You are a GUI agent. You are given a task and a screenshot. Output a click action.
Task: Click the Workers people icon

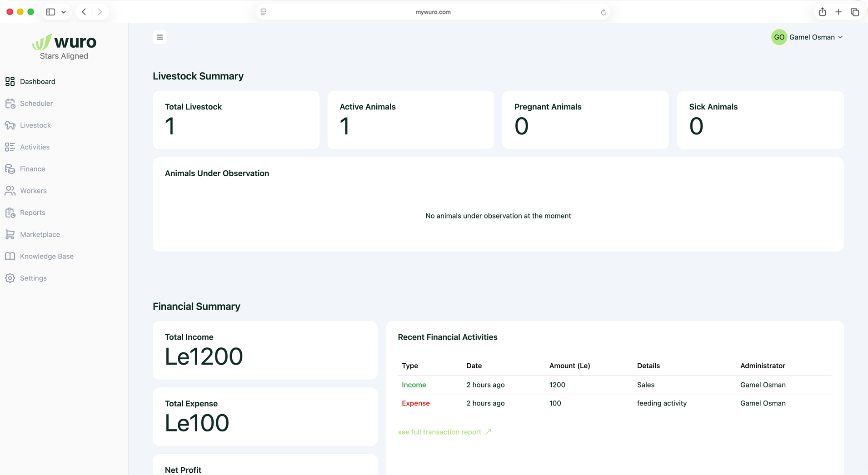[x=10, y=191]
